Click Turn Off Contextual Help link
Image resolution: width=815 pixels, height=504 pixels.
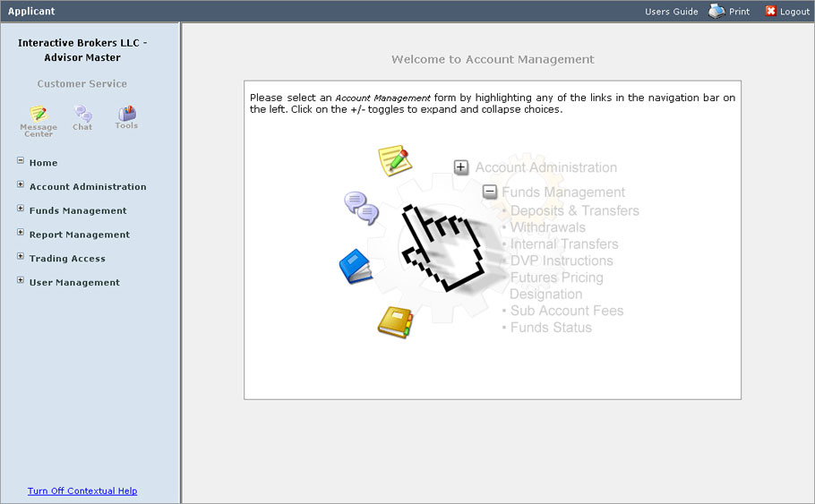click(x=82, y=491)
